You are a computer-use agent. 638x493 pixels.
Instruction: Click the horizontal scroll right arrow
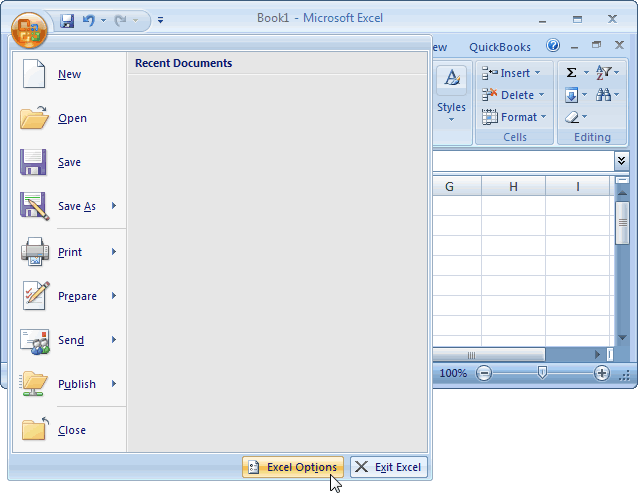pos(597,354)
